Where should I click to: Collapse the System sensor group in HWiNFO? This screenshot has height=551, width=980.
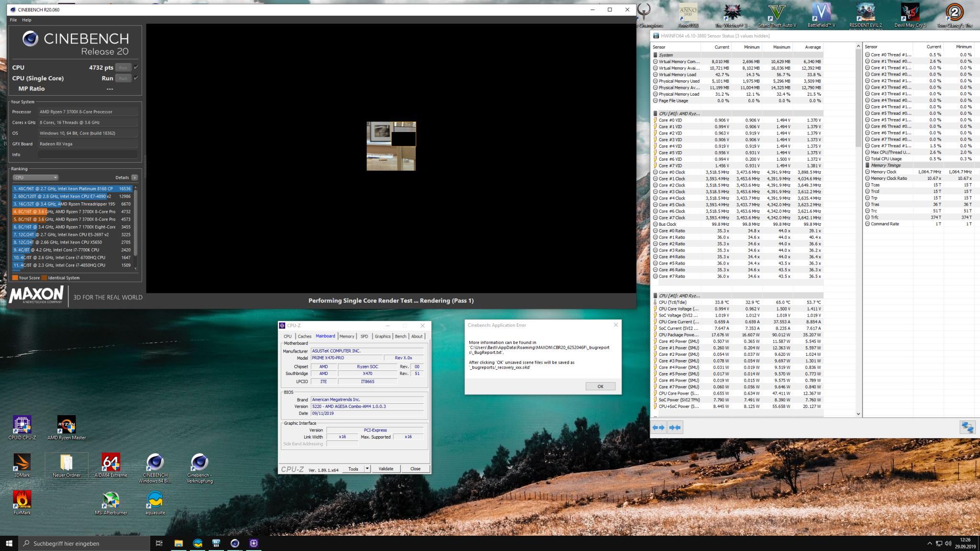pyautogui.click(x=656, y=55)
